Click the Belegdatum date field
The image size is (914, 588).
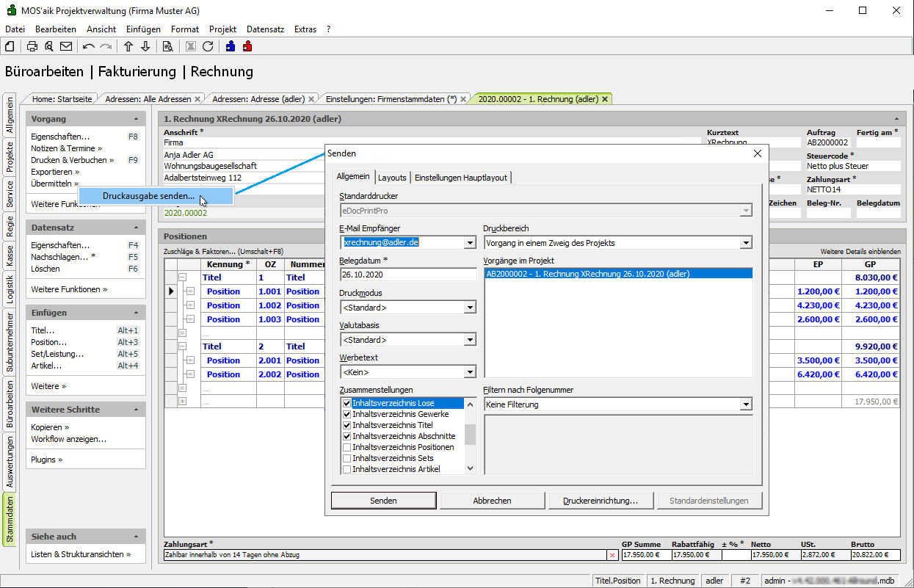407,275
